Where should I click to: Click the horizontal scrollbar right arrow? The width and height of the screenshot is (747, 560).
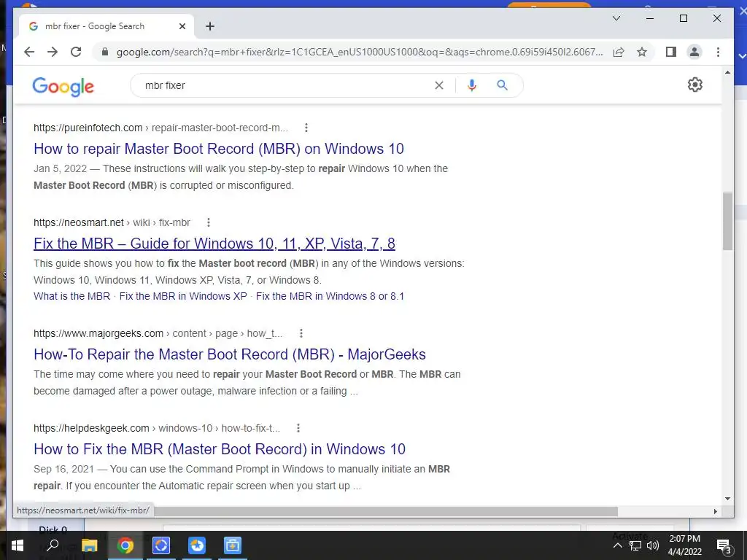coord(715,511)
